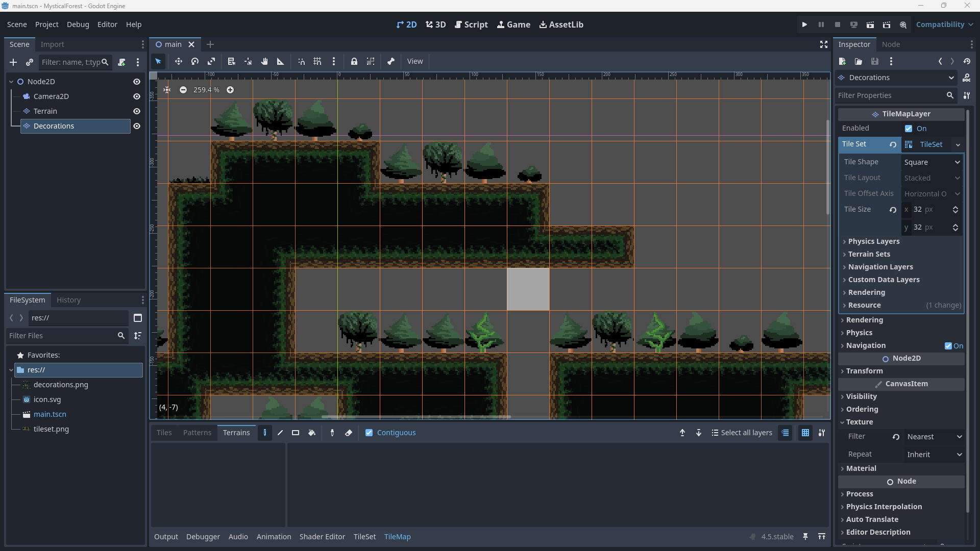Increase the Tile Size x value stepper
Image resolution: width=980 pixels, height=551 pixels.
pyautogui.click(x=956, y=207)
